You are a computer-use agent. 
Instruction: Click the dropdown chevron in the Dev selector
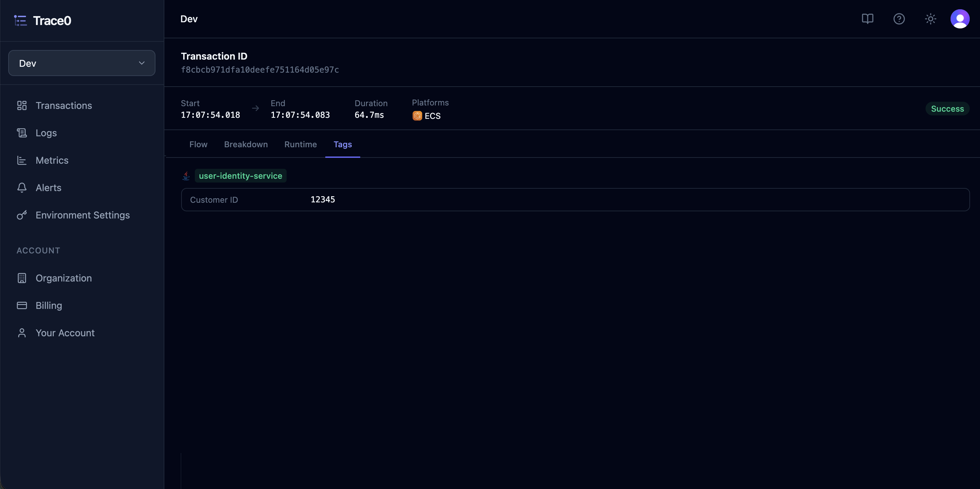click(141, 63)
